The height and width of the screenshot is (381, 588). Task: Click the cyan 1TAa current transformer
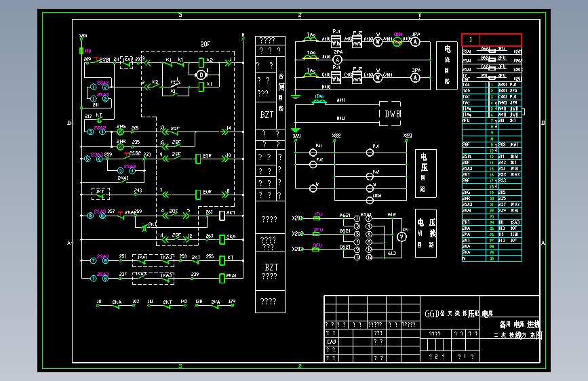[x=319, y=100]
